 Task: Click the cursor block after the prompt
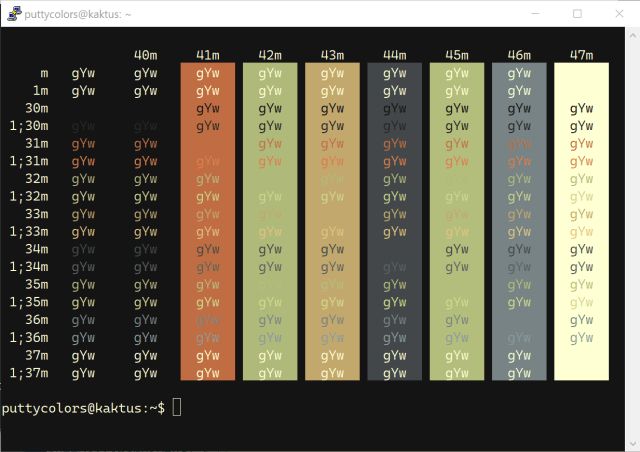(177, 407)
